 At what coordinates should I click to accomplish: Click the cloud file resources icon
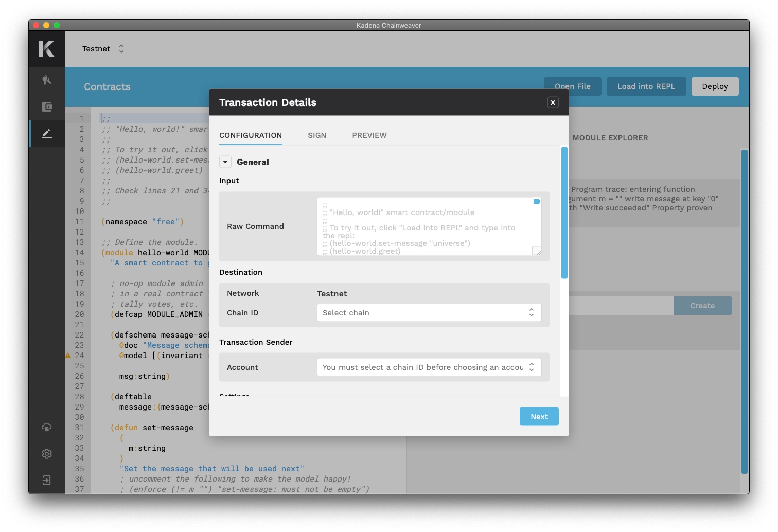coord(47,427)
